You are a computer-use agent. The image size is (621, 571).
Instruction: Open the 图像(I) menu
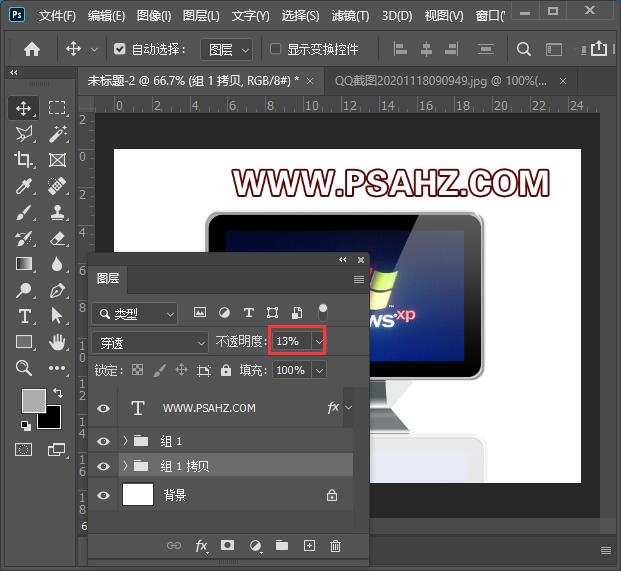point(154,15)
